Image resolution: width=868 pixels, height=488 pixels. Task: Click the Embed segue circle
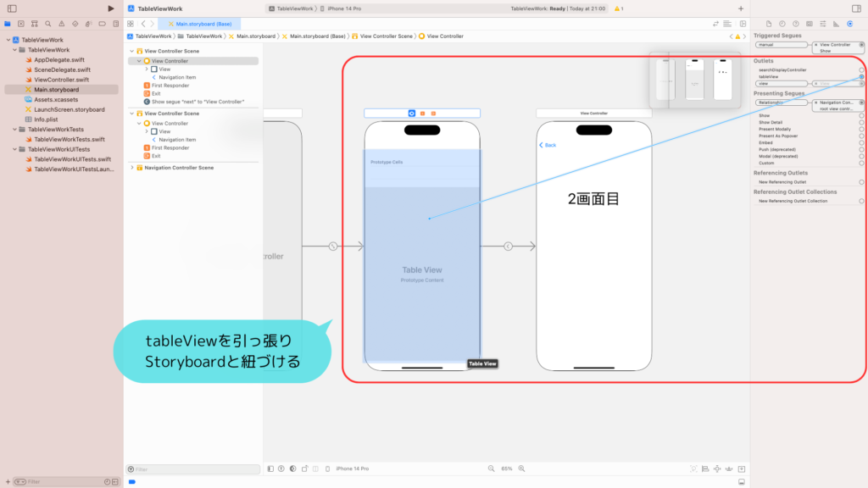pyautogui.click(x=861, y=142)
